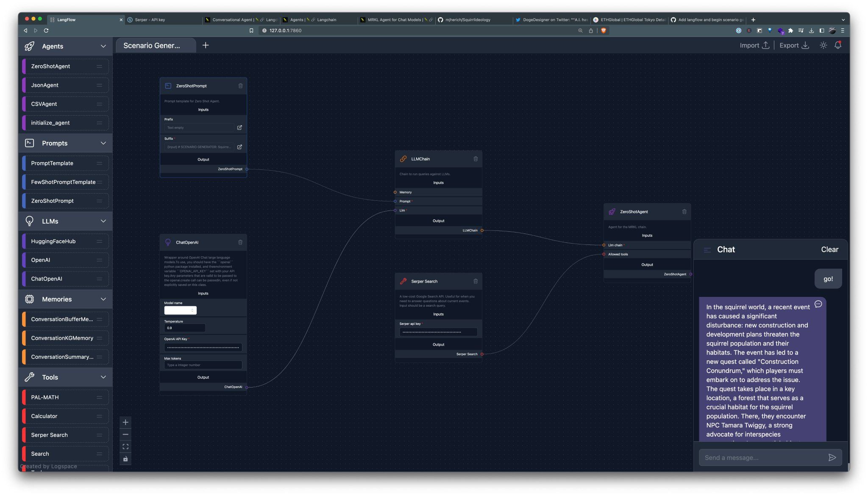Open new browser tab plus button

(x=753, y=20)
